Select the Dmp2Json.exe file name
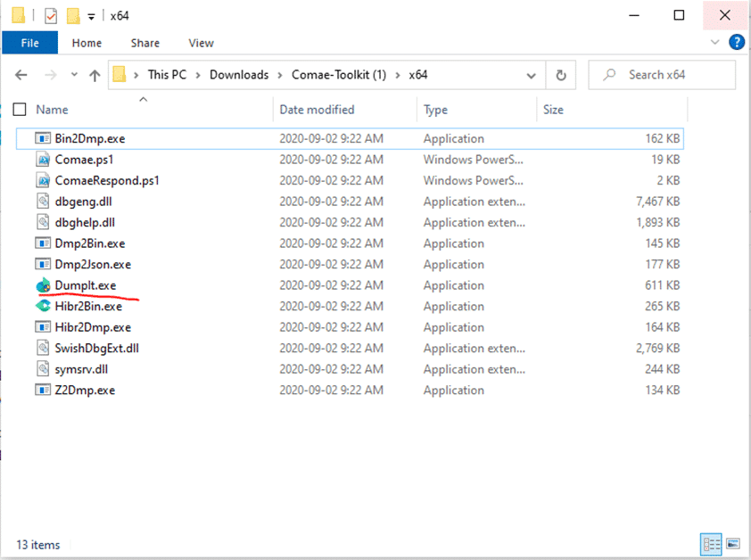Screen dimensions: 751x560 [x=93, y=265]
